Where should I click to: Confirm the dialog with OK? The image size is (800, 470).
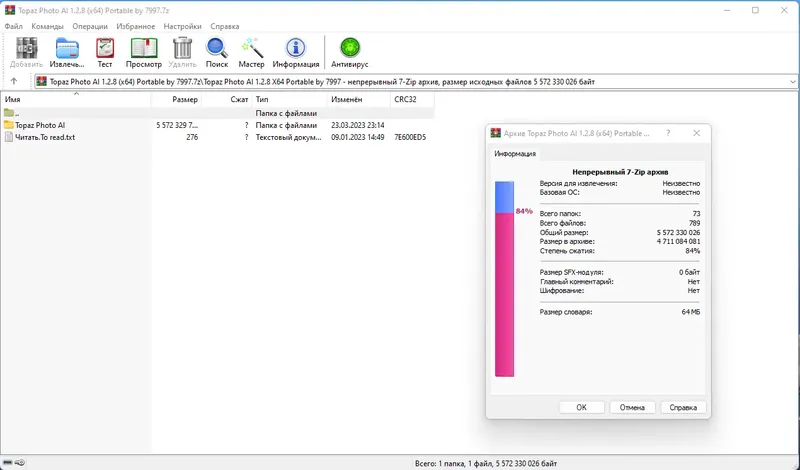582,407
